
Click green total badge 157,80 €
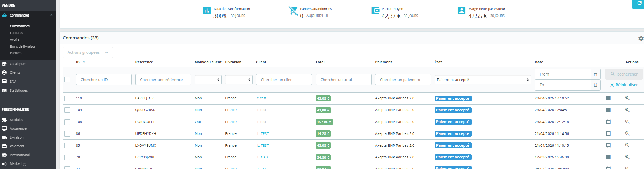pos(324,122)
